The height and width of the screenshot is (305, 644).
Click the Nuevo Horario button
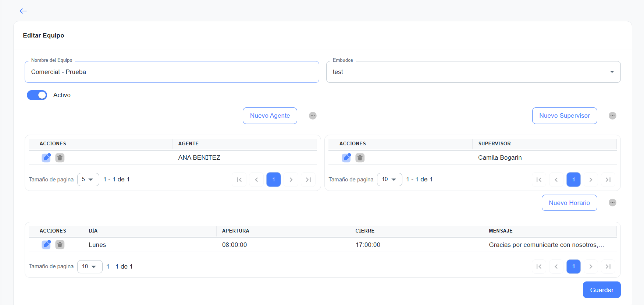pyautogui.click(x=569, y=203)
